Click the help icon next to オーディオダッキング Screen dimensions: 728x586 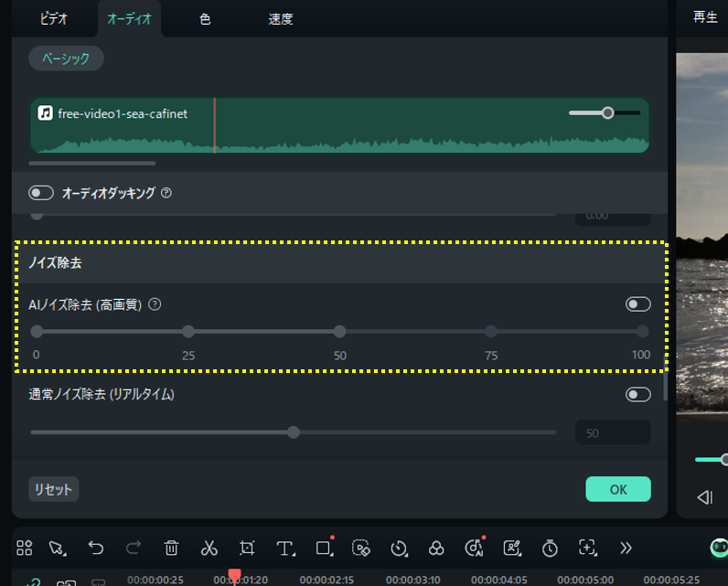click(166, 193)
